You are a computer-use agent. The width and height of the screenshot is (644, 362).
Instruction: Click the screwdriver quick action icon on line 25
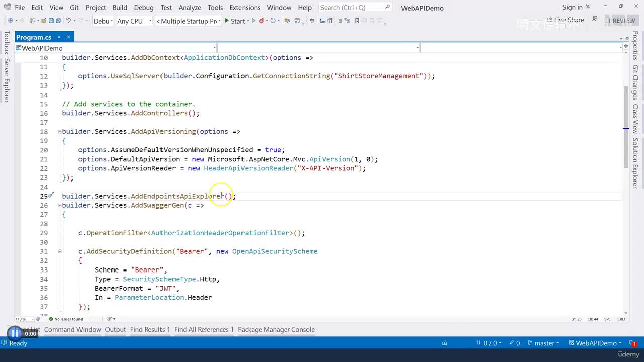tap(51, 195)
